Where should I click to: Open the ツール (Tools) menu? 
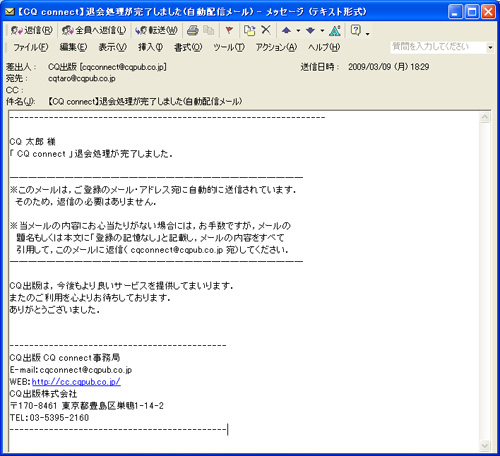click(229, 47)
